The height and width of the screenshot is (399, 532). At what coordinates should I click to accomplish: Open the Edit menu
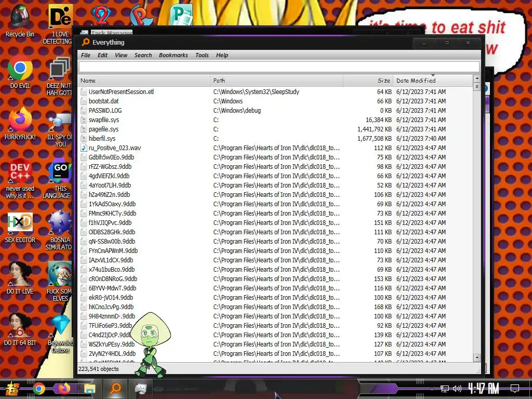(x=102, y=55)
